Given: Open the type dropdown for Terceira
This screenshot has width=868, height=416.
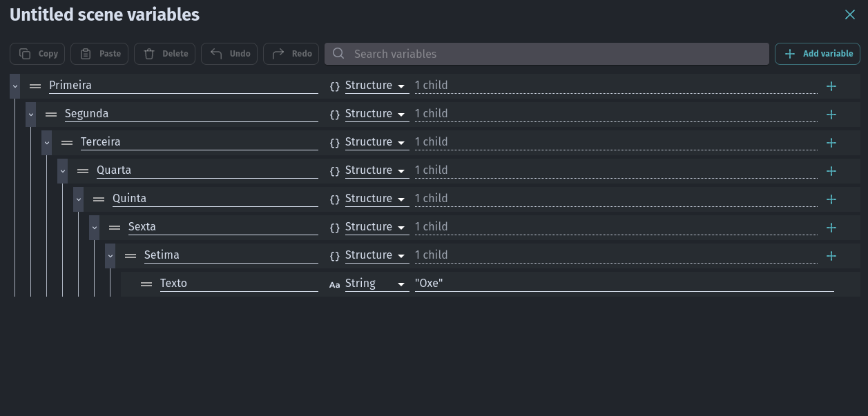Looking at the screenshot, I should 377,142.
